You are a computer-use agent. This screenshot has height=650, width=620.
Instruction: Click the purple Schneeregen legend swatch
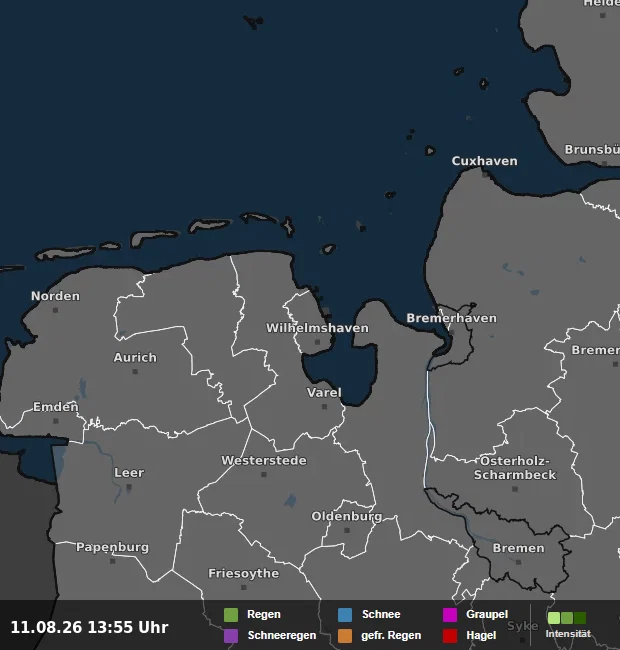(231, 636)
